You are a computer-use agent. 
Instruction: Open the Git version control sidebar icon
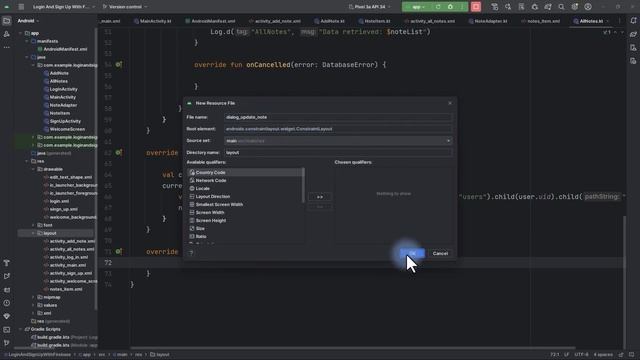coord(7,343)
